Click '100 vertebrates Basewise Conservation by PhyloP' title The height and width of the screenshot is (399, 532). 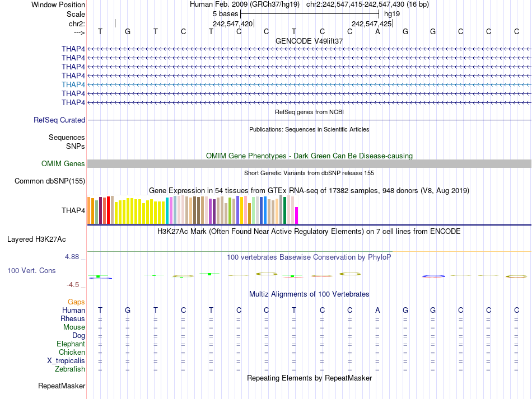point(309,257)
